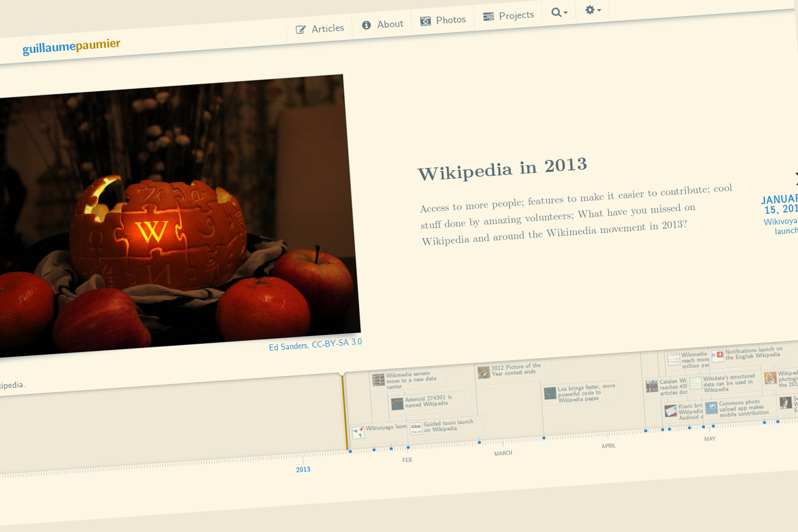Select the 'Wikipedia in 2013' headline
The width and height of the screenshot is (798, 532).
click(502, 169)
